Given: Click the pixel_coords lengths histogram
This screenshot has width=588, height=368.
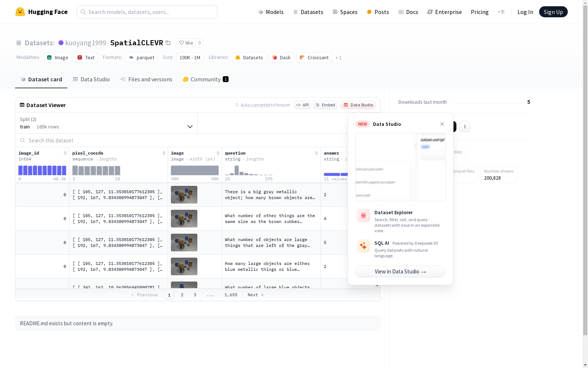Looking at the screenshot, I should (96, 170).
